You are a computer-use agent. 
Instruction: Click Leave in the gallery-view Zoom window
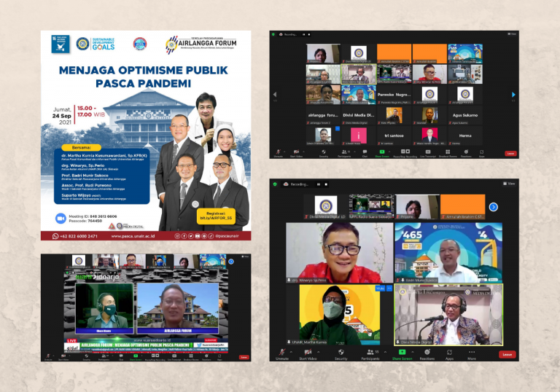(510, 154)
